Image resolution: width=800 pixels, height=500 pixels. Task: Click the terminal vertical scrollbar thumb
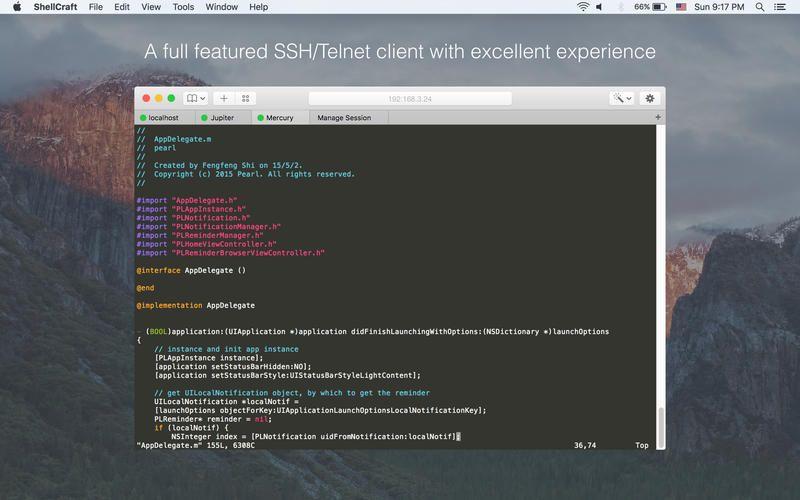coord(661,427)
